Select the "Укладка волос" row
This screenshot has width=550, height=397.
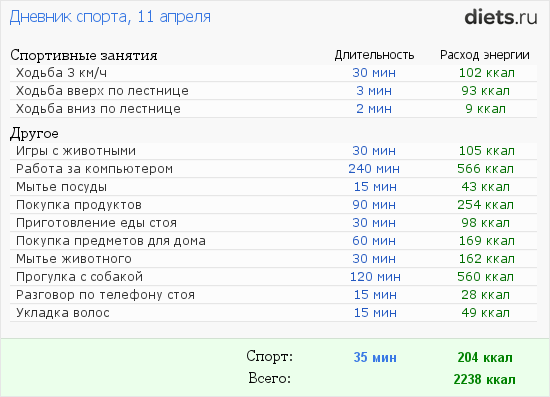pyautogui.click(x=273, y=312)
